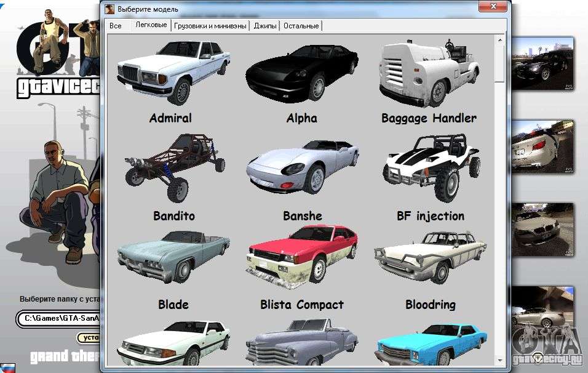Pick the red Blista Compact image
This screenshot has width=588, height=373.
tap(302, 257)
